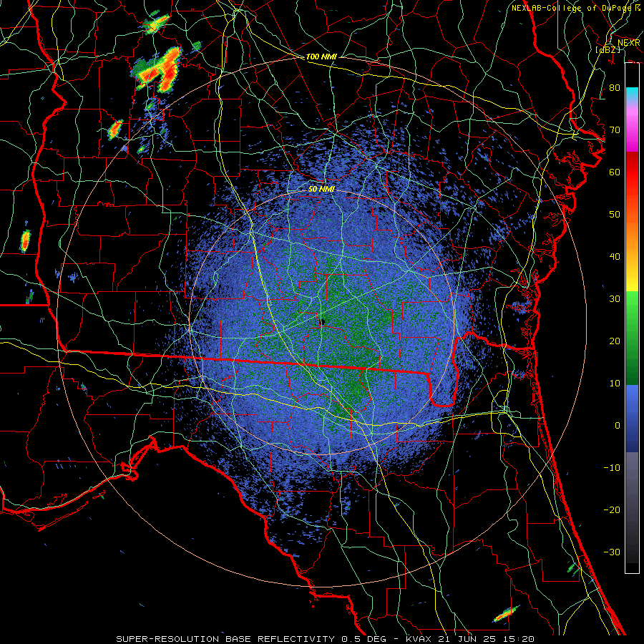Image resolution: width=644 pixels, height=644 pixels.
Task: Click the '100 NMI' range ring label
Action: click(x=321, y=57)
